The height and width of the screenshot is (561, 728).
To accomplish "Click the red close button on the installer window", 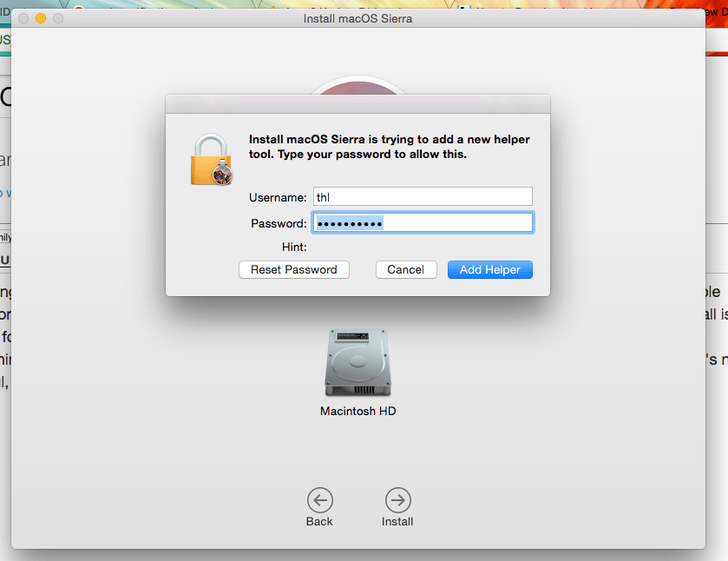I will point(23,17).
